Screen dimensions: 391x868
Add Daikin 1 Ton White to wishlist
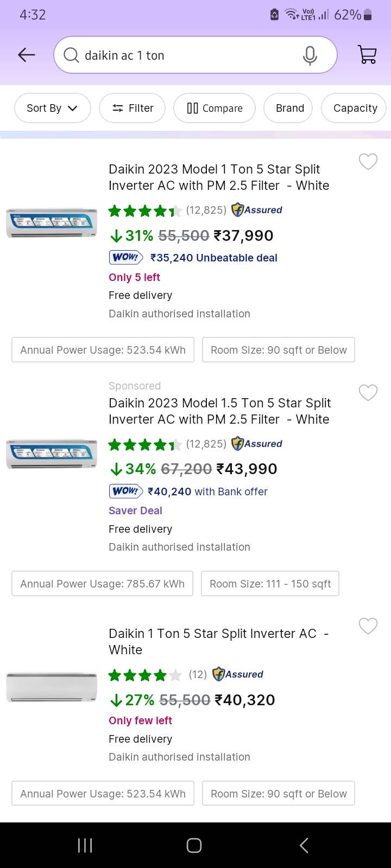(368, 626)
